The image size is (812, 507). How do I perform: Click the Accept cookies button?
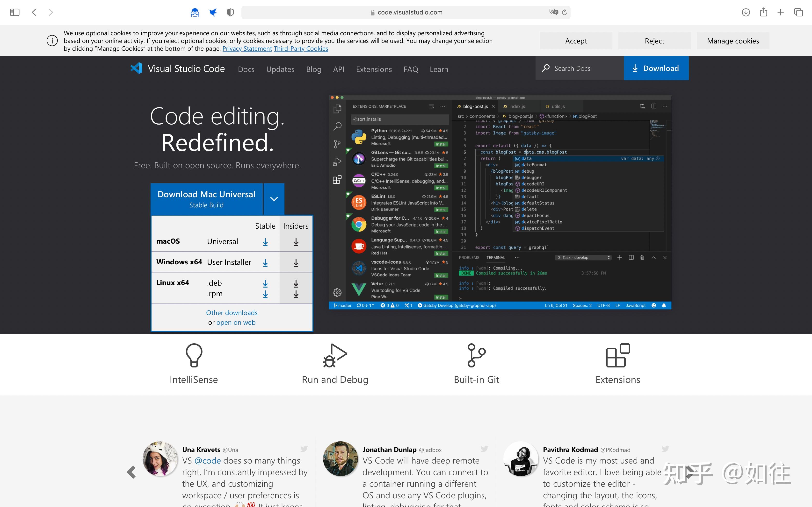575,41
